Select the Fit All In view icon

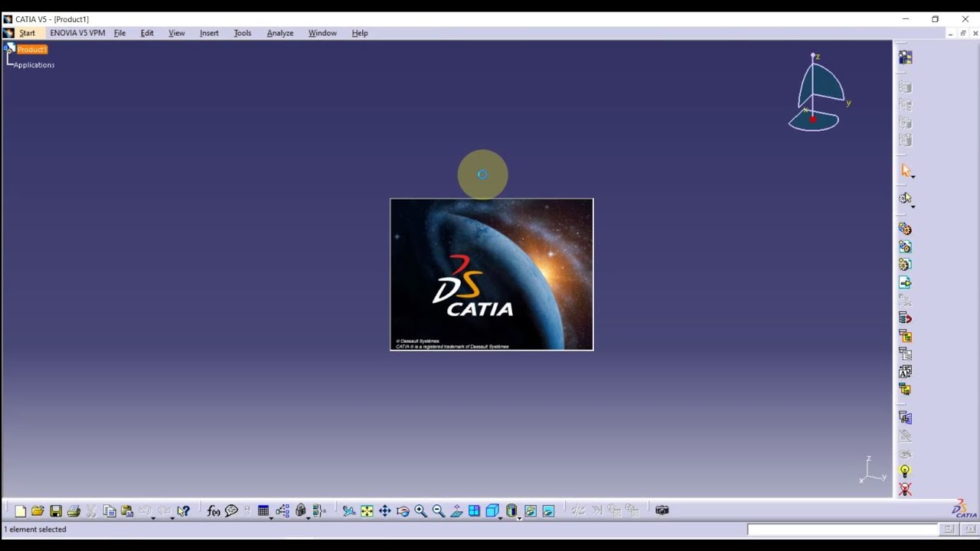click(x=367, y=511)
